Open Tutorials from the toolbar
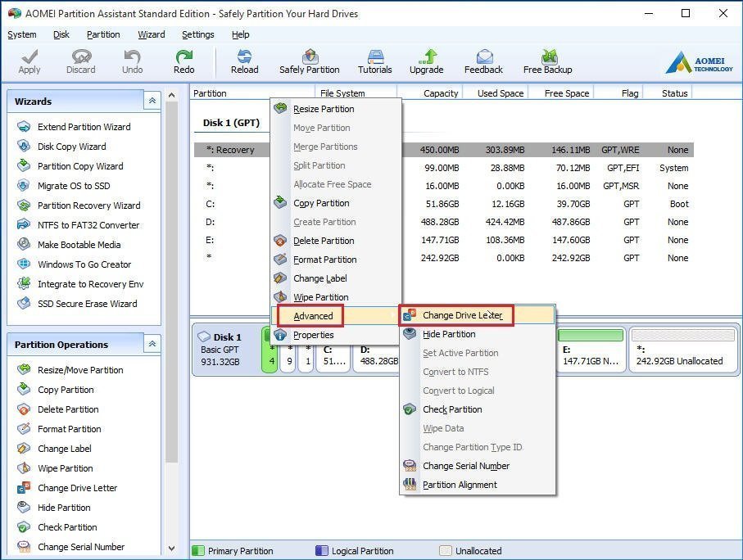Image resolution: width=743 pixels, height=560 pixels. [375, 62]
